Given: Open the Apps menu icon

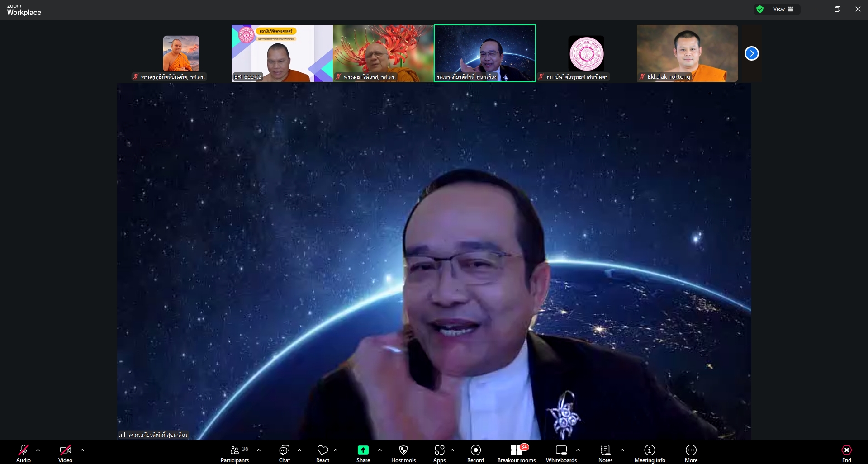Looking at the screenshot, I should point(439,453).
